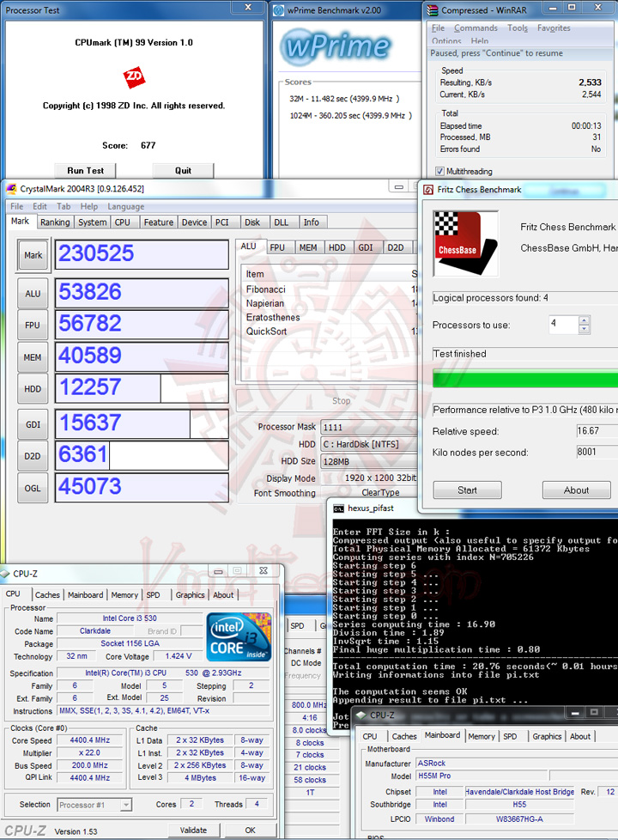Click the Fibonacci row in ALU list
This screenshot has width=618, height=840.
(x=330, y=289)
